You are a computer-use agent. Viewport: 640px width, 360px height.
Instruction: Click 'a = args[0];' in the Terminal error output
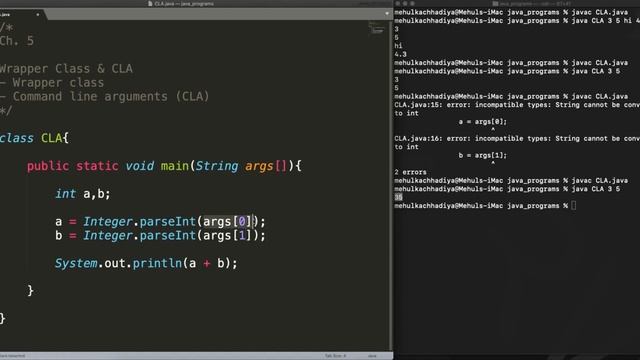(482, 122)
